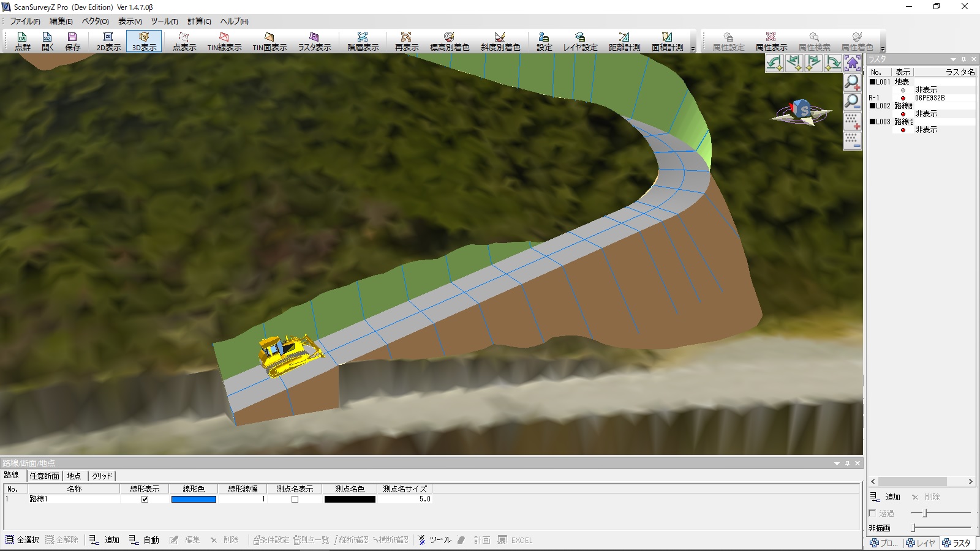This screenshot has height=551, width=980.
Task: Switch to グリッド tab
Action: point(102,476)
